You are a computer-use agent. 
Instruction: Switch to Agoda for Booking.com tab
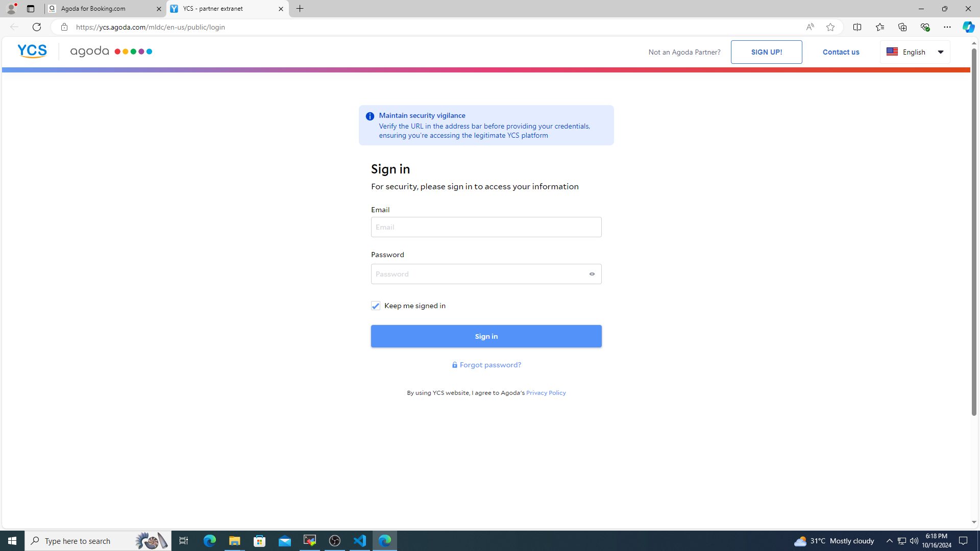105,9
